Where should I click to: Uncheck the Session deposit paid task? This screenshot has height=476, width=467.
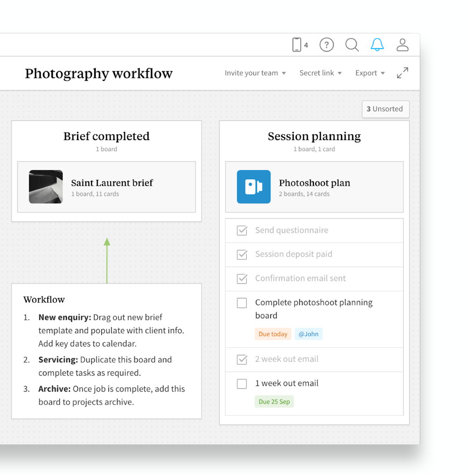242,255
